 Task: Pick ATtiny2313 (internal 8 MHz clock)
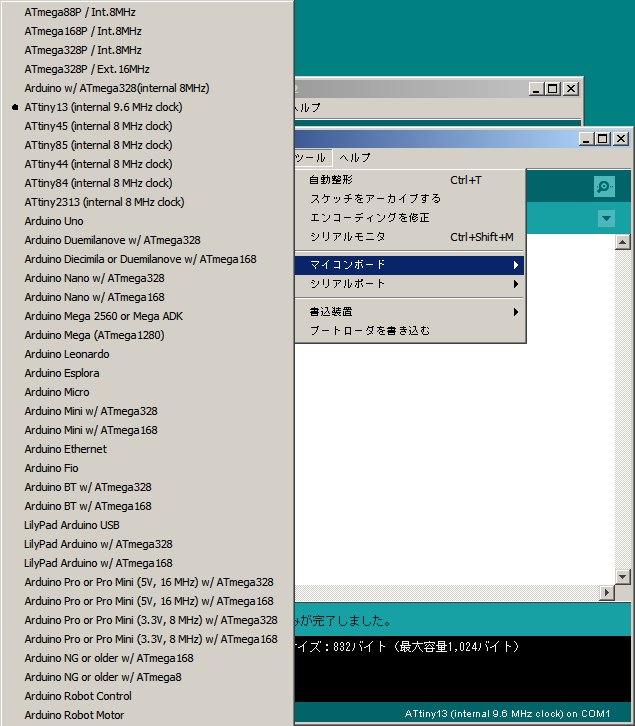coord(147,202)
